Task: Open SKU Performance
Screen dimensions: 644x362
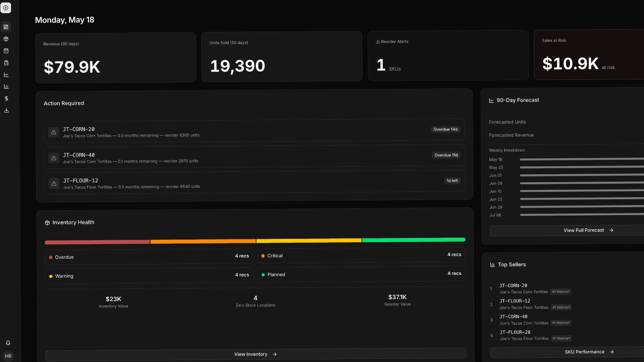Action: pos(568,352)
